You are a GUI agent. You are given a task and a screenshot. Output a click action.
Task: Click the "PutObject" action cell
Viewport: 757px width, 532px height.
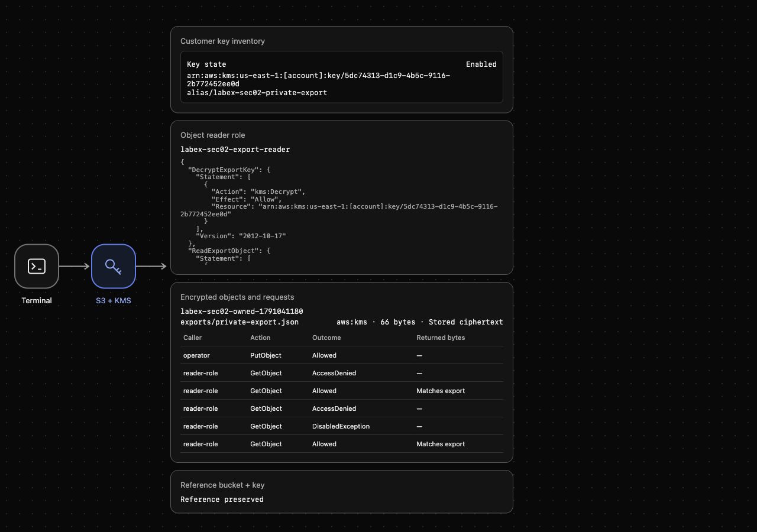266,355
